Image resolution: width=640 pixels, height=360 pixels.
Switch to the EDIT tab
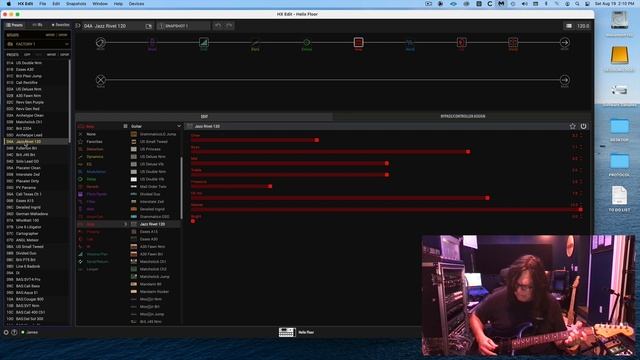[x=204, y=116]
